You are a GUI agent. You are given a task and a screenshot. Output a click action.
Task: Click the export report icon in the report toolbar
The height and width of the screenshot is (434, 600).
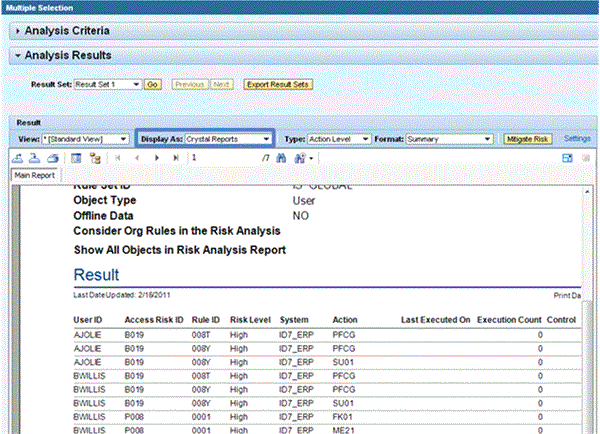click(x=18, y=158)
